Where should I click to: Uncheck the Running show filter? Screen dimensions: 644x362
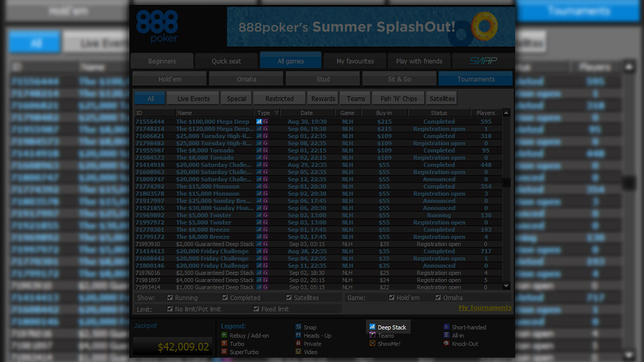click(170, 298)
